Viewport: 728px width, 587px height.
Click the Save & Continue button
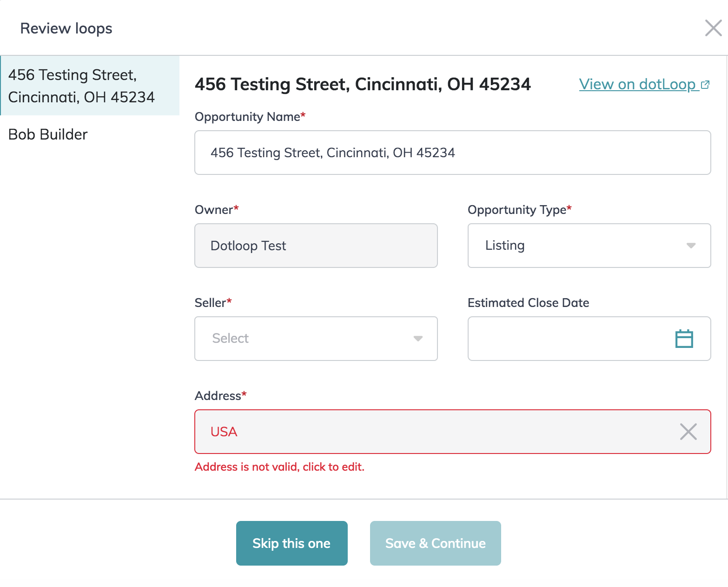(x=435, y=543)
